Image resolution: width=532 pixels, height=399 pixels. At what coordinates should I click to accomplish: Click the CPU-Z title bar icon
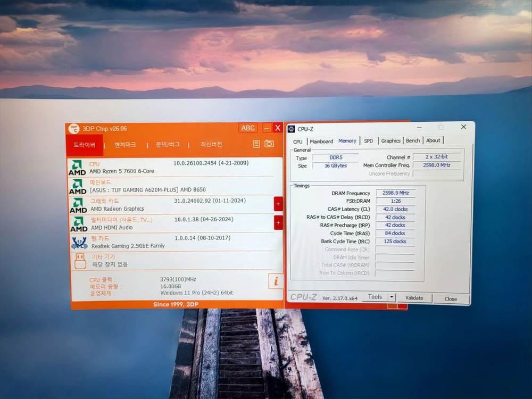coord(291,129)
